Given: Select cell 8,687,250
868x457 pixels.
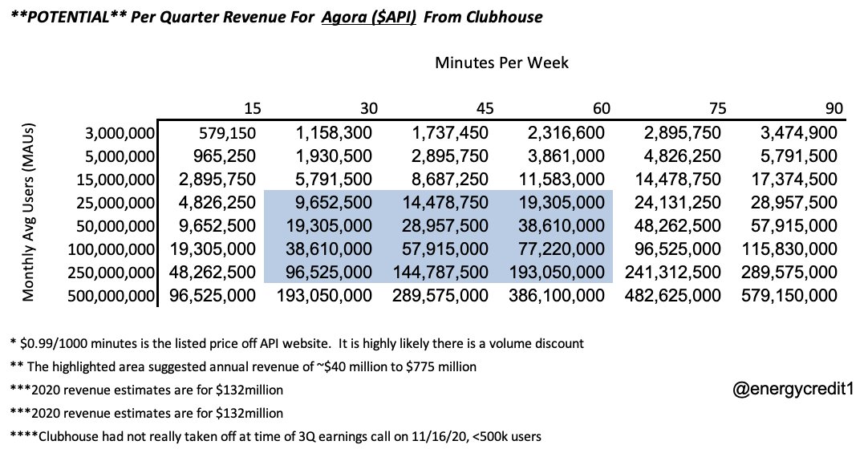Looking at the screenshot, I should point(450,180).
